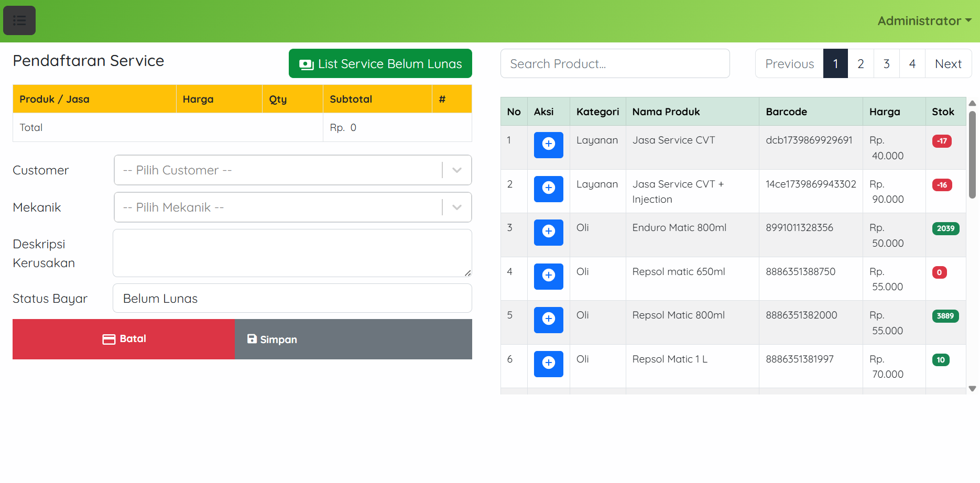Add Jasa Service CVT + Injection item
Image resolution: width=980 pixels, height=483 pixels.
pos(548,189)
